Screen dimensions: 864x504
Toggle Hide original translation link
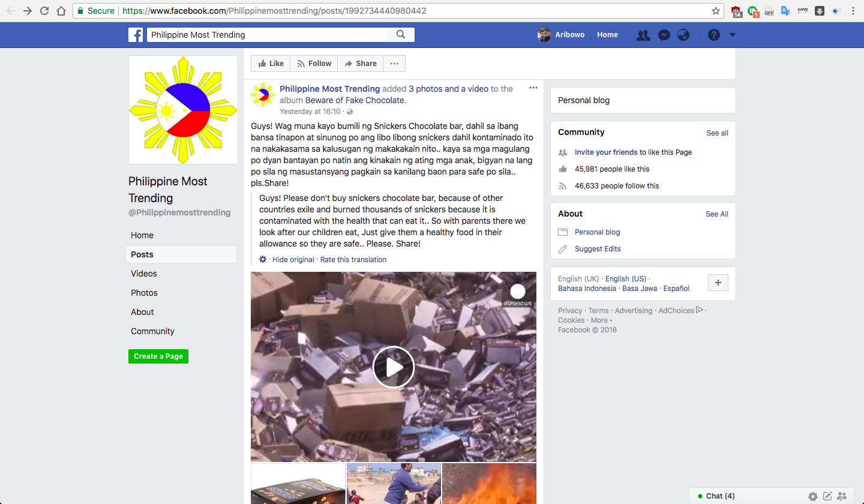pos(293,260)
